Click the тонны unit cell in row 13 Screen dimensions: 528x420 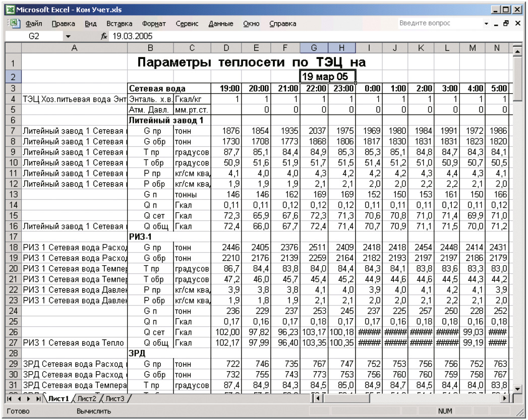pyautogui.click(x=192, y=195)
